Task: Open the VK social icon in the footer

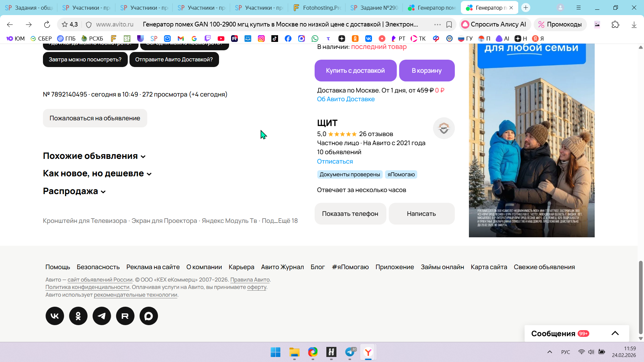Action: tap(55, 316)
